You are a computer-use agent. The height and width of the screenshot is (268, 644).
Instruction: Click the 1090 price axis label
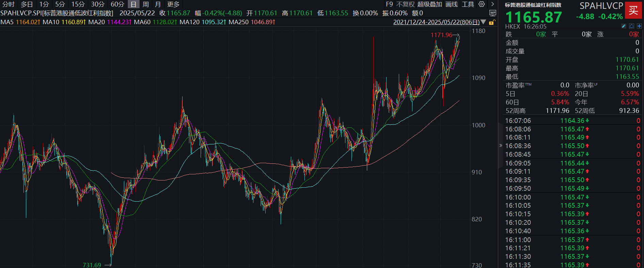tap(478, 78)
